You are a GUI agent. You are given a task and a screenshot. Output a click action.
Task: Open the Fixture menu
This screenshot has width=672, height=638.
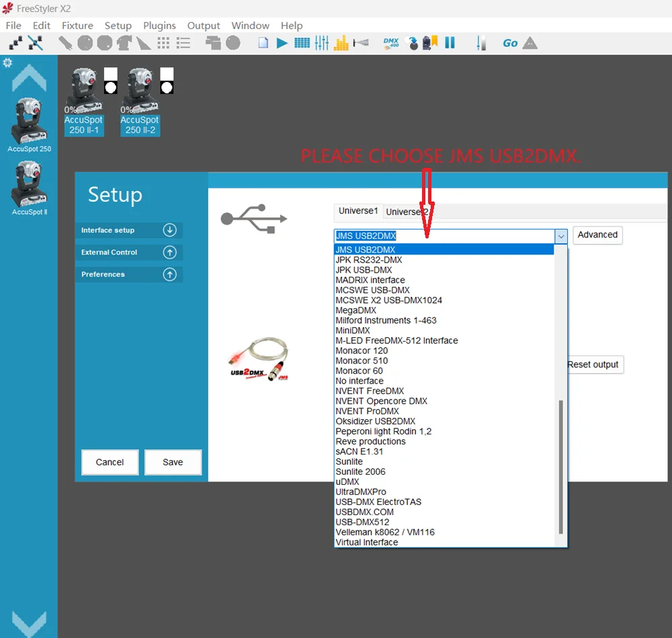pos(77,26)
